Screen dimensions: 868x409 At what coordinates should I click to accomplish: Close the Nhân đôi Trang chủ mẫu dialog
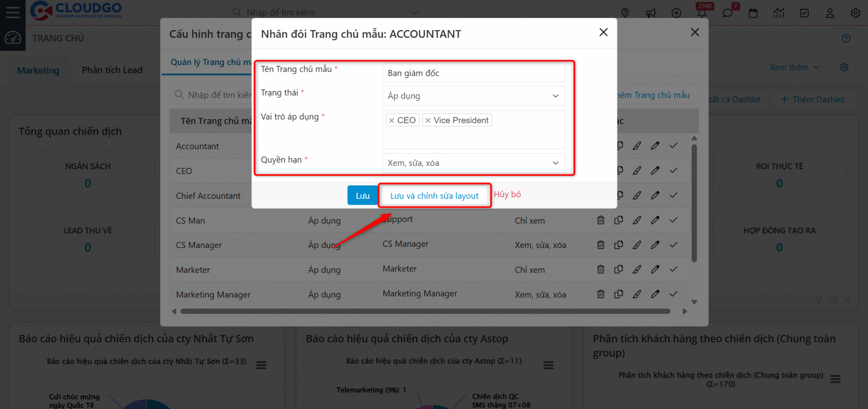[x=604, y=32]
